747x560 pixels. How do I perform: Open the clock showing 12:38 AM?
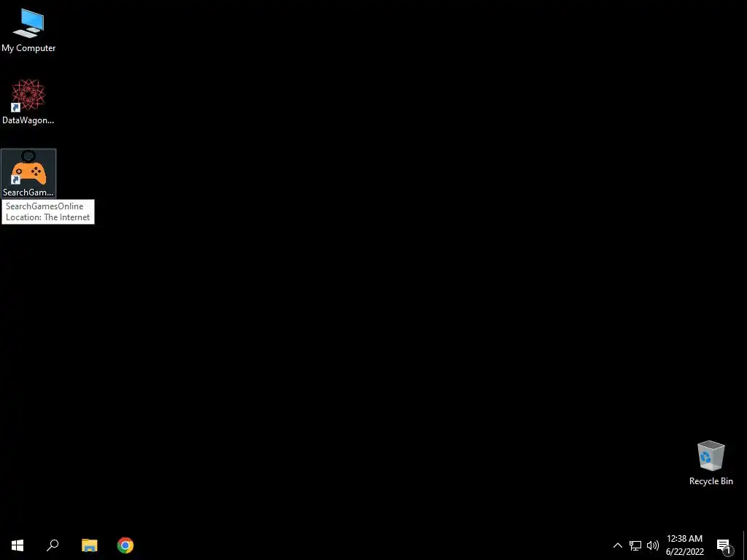[684, 545]
